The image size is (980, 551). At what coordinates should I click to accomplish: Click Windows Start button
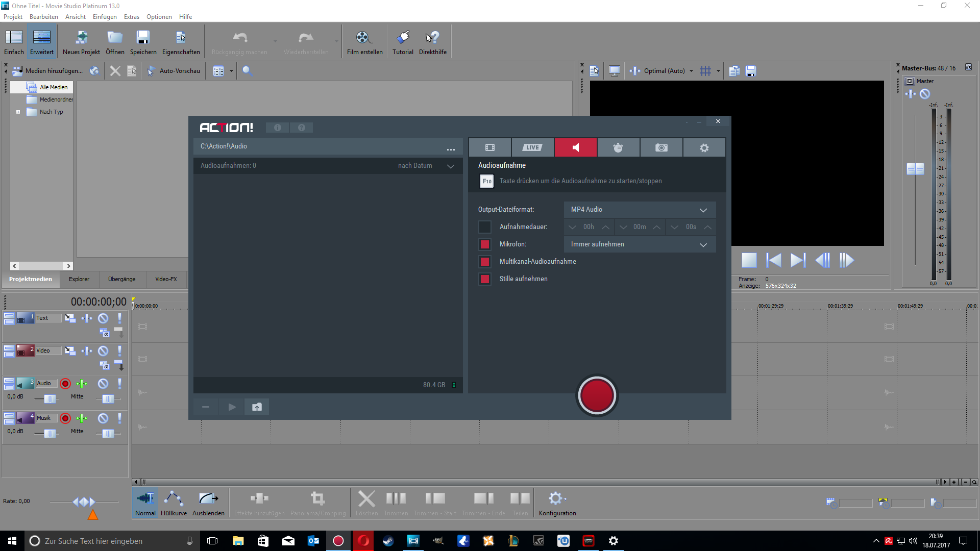(12, 541)
